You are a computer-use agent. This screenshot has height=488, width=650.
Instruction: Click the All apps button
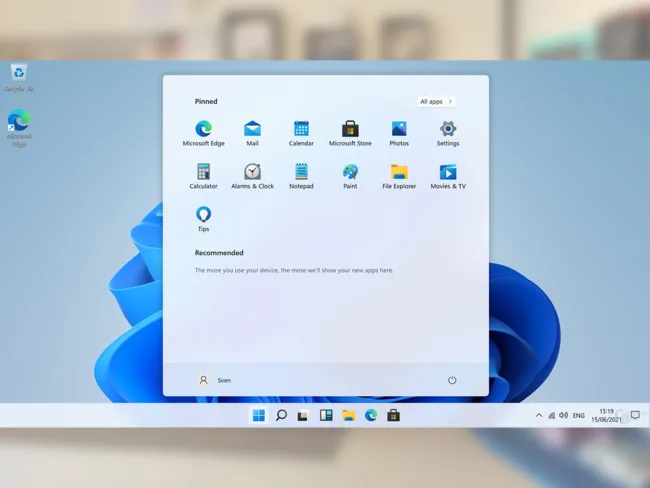[436, 102]
